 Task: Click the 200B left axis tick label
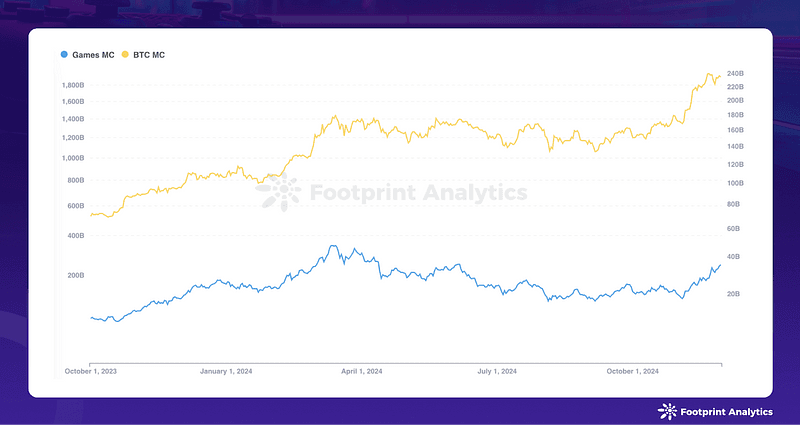click(x=76, y=276)
